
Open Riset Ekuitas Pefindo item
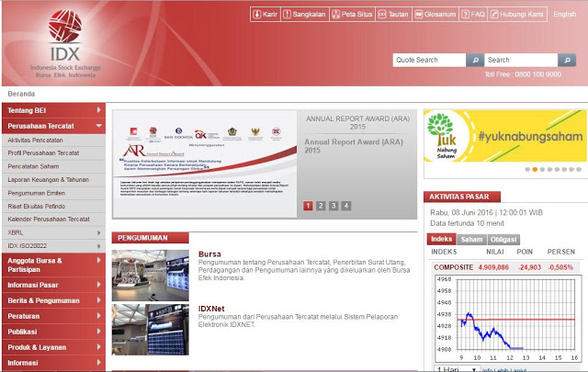(x=53, y=207)
